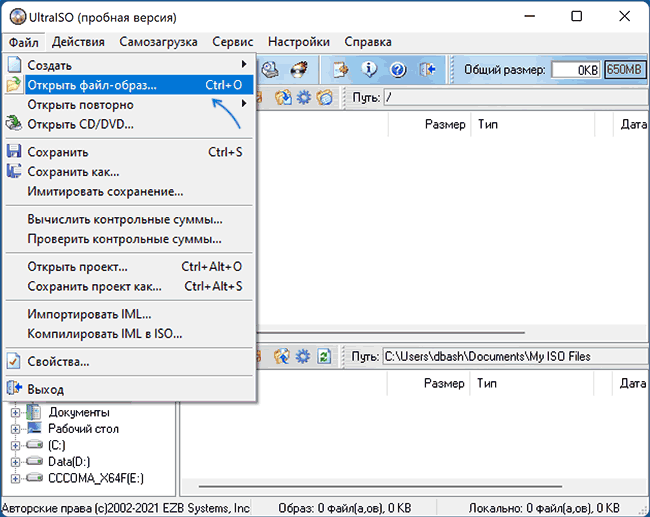The height and width of the screenshot is (517, 650).
Task: Click the UltraISO disc icon in title bar
Action: click(18, 17)
